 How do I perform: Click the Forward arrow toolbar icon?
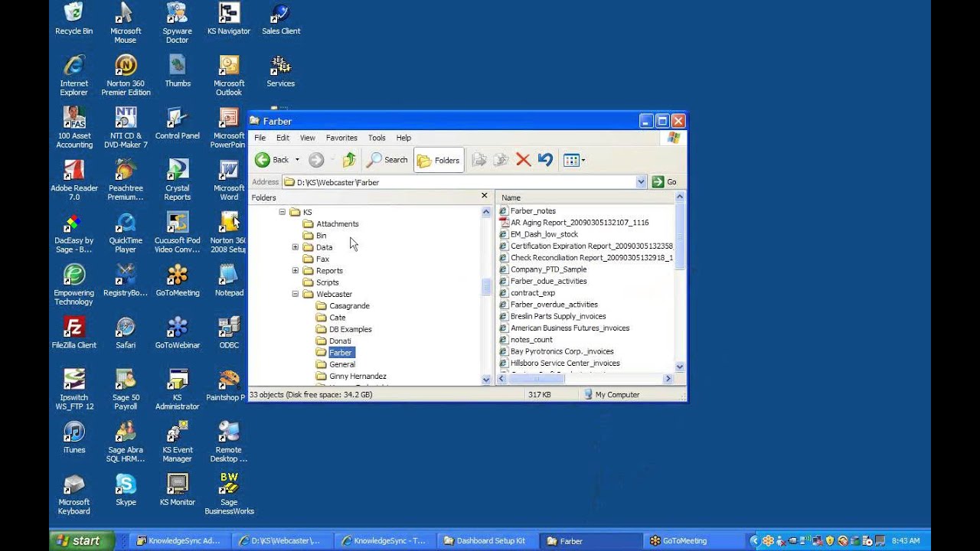coord(316,160)
